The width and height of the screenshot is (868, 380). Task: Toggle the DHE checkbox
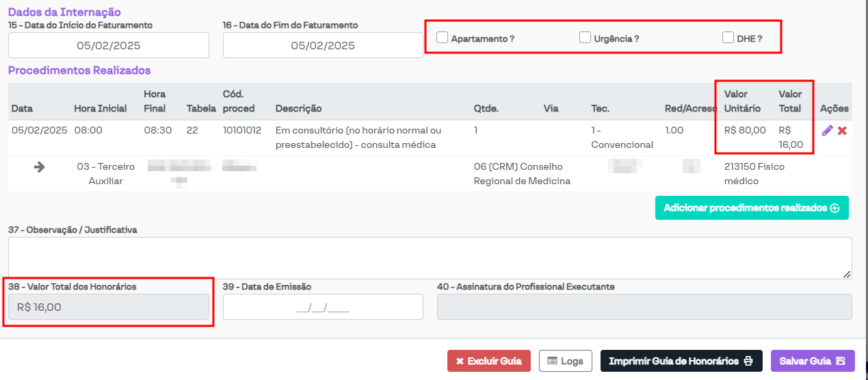point(728,38)
